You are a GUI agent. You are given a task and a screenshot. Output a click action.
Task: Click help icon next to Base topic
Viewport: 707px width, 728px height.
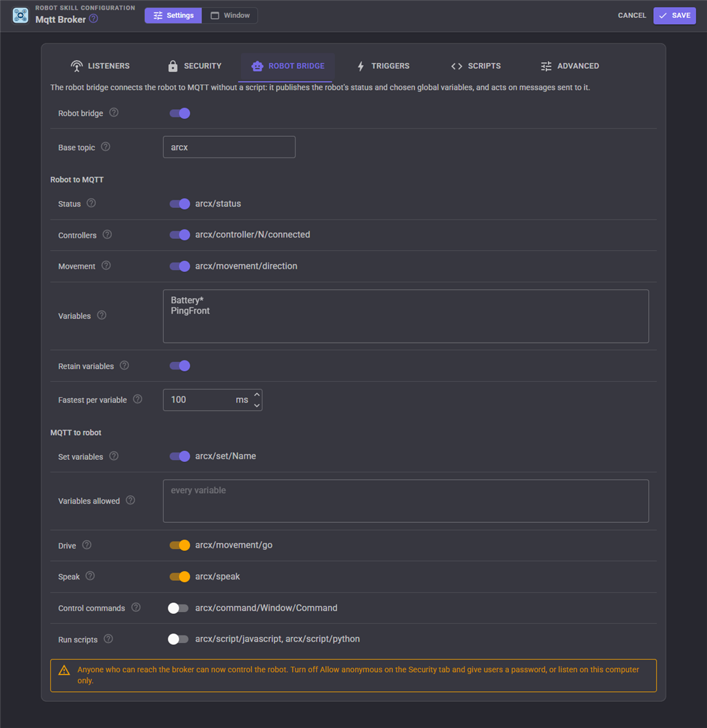point(106,146)
